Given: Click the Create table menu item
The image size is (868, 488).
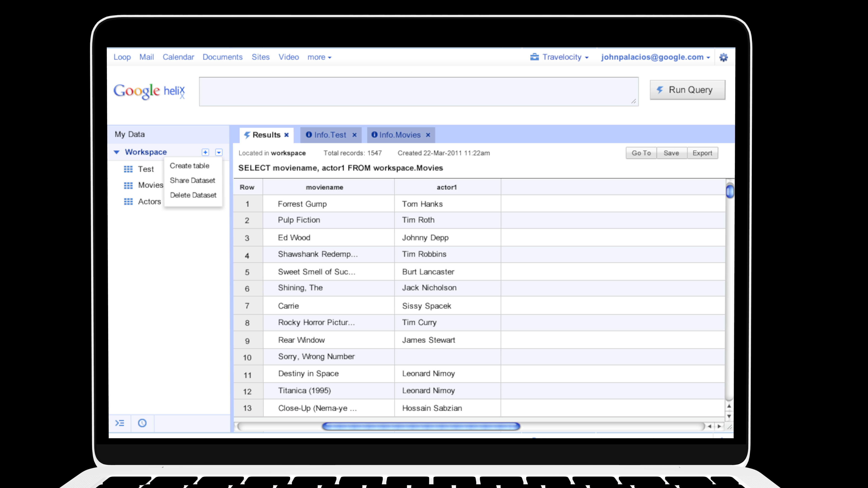Looking at the screenshot, I should coord(189,166).
